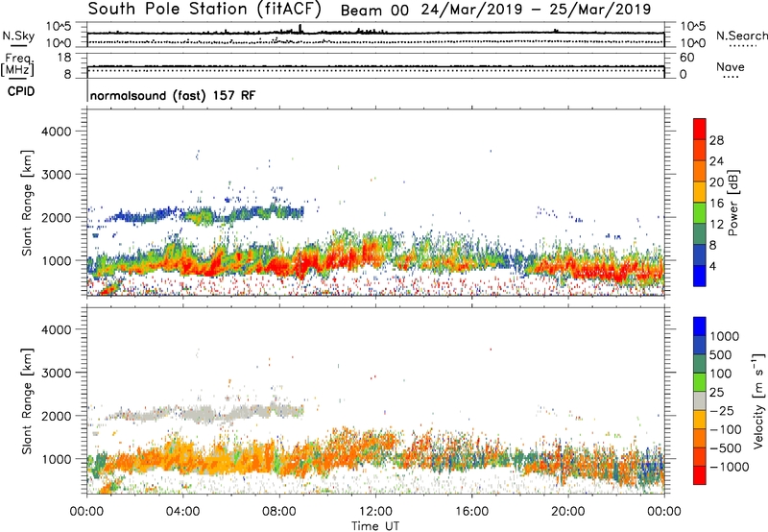The image size is (768, 532).
Task: Click blue Power color bar segment below 4
Action: pos(700,276)
